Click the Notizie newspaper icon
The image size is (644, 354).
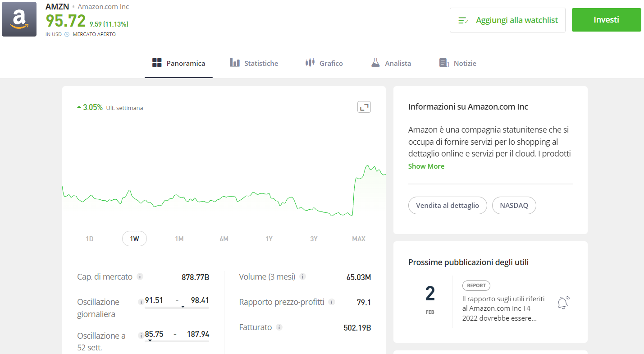tap(444, 63)
